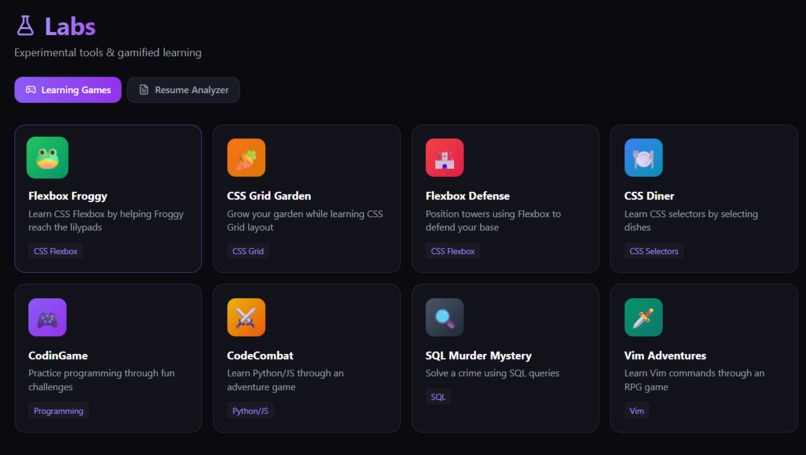Open the CodeCombat crossed swords icon
This screenshot has width=806, height=455.
246,317
